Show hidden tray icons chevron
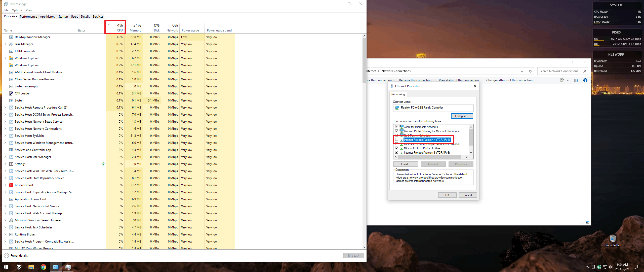Image resolution: width=644 pixels, height=272 pixels. pyautogui.click(x=587, y=267)
